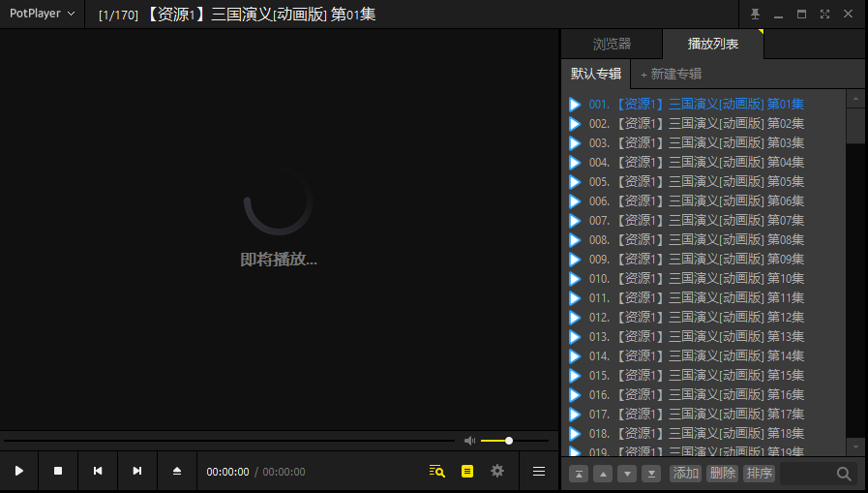This screenshot has width=868, height=493.
Task: Adjust the volume slider
Action: click(x=515, y=441)
